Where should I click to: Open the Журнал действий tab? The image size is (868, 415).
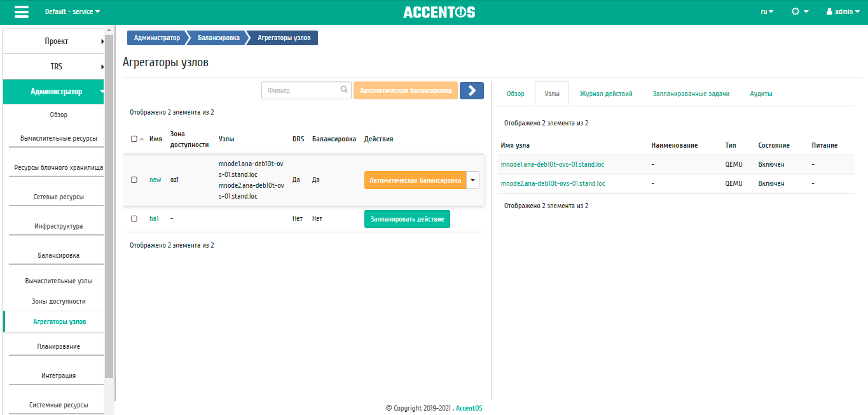coord(606,94)
